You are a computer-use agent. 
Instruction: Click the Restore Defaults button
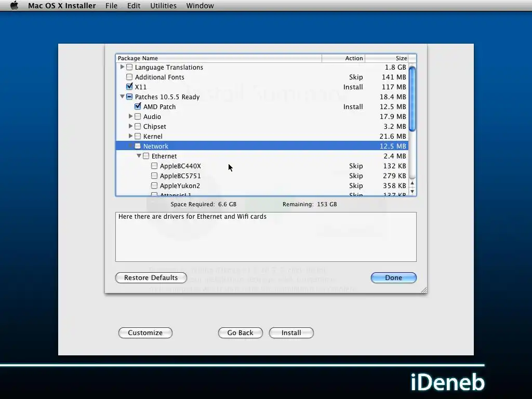click(x=151, y=277)
